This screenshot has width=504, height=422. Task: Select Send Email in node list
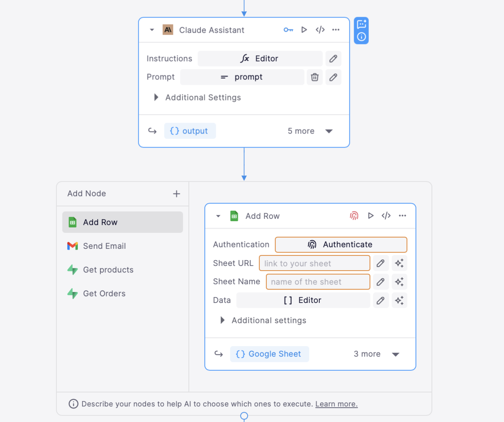pyautogui.click(x=123, y=246)
